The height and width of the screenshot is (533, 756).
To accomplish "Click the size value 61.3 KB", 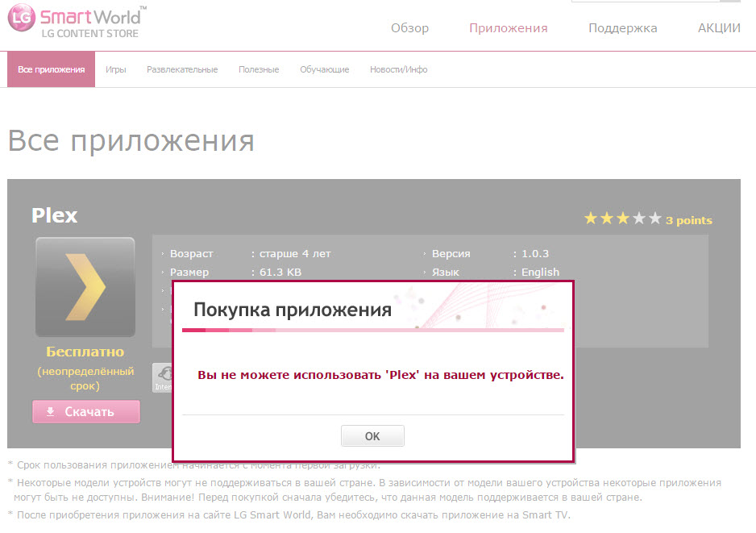I will (280, 272).
